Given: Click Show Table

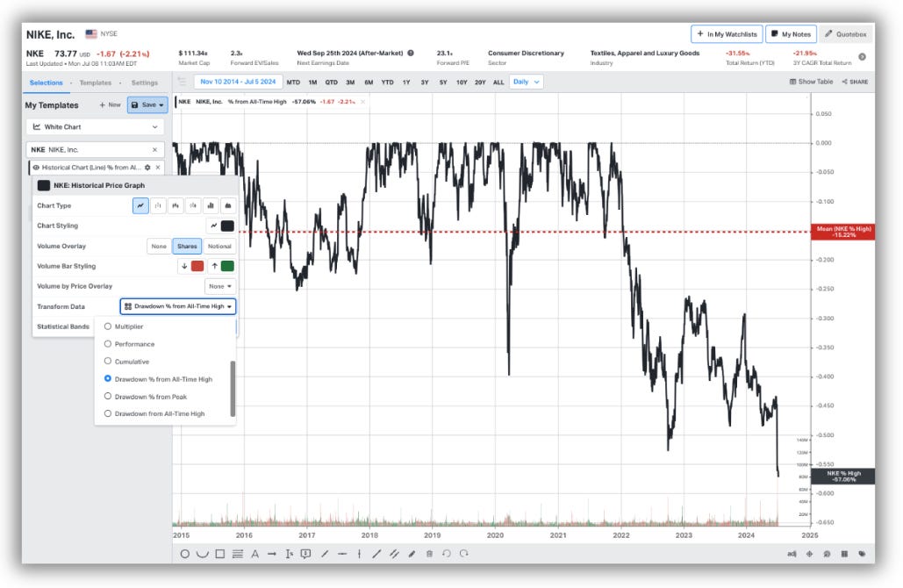Looking at the screenshot, I should pos(811,82).
